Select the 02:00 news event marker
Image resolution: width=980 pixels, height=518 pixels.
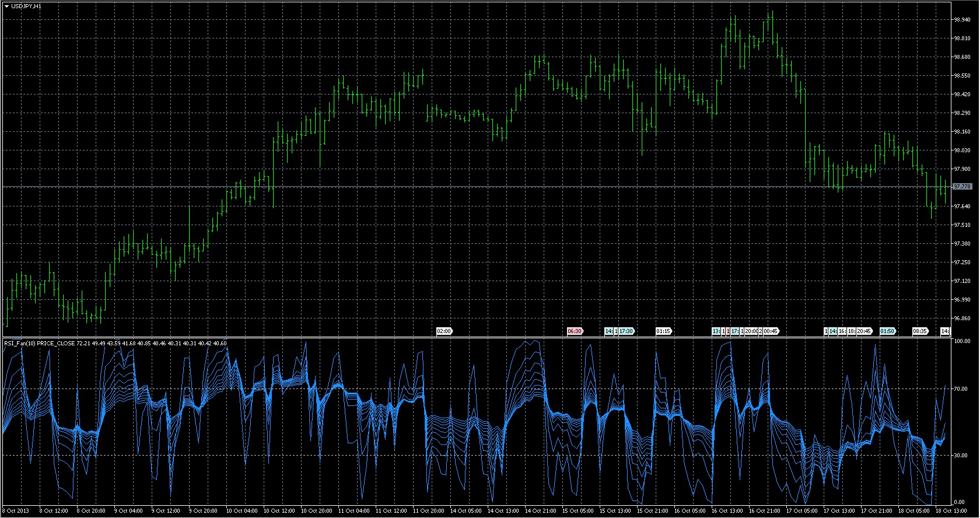[444, 331]
